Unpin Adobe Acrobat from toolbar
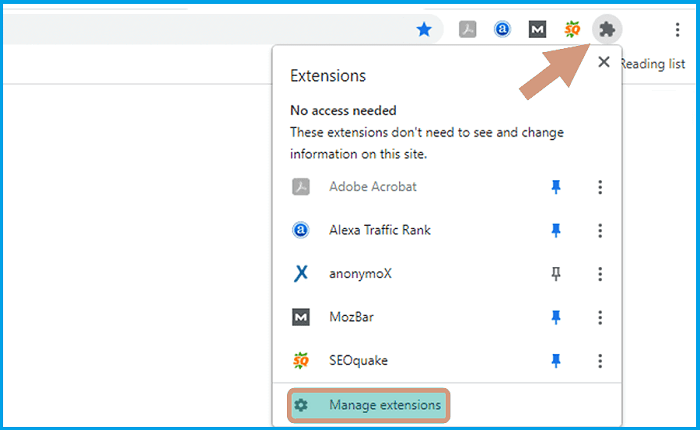 [556, 187]
